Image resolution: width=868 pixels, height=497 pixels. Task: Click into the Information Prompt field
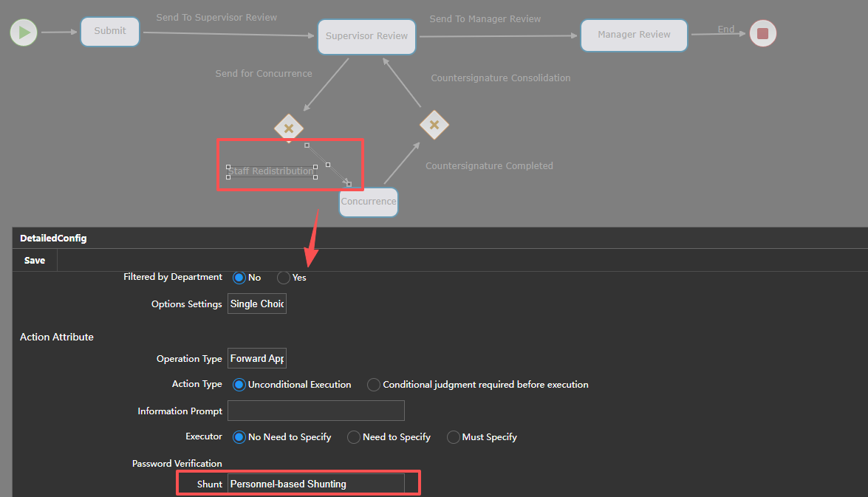(315, 411)
